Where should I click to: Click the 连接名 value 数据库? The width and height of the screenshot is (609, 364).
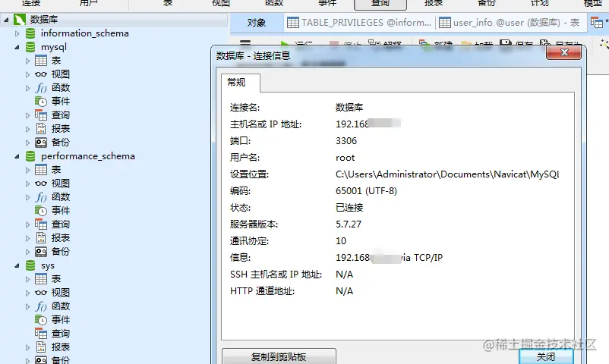[x=349, y=108]
